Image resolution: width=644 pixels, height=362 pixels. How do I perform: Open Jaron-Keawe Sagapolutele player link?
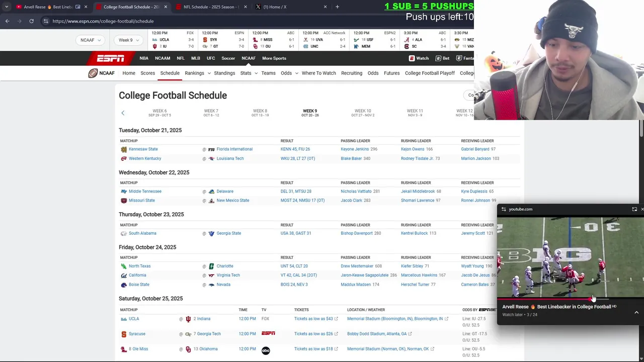(x=365, y=276)
